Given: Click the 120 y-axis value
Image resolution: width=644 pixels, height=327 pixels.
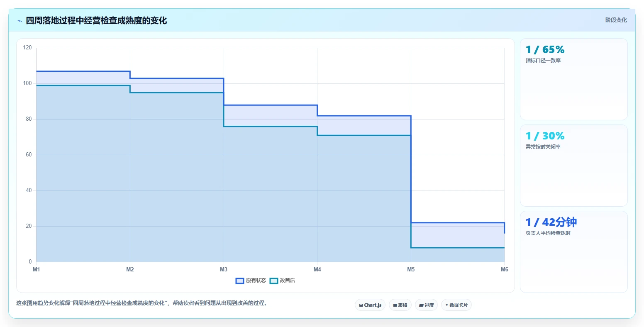Looking at the screenshot, I should [x=27, y=48].
